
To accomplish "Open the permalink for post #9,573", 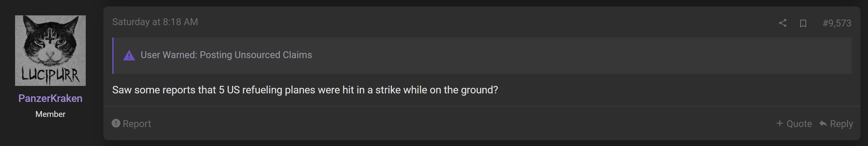I will pyautogui.click(x=837, y=23).
